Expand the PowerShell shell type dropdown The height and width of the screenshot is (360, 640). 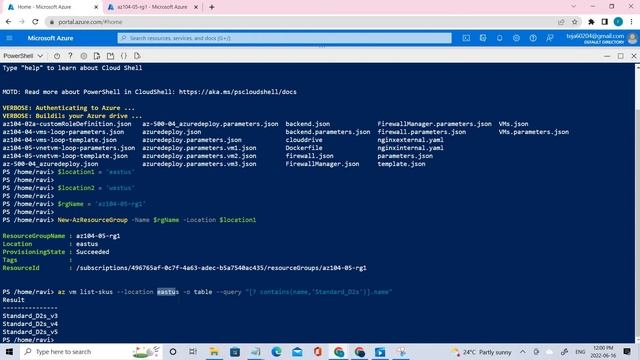point(23,56)
